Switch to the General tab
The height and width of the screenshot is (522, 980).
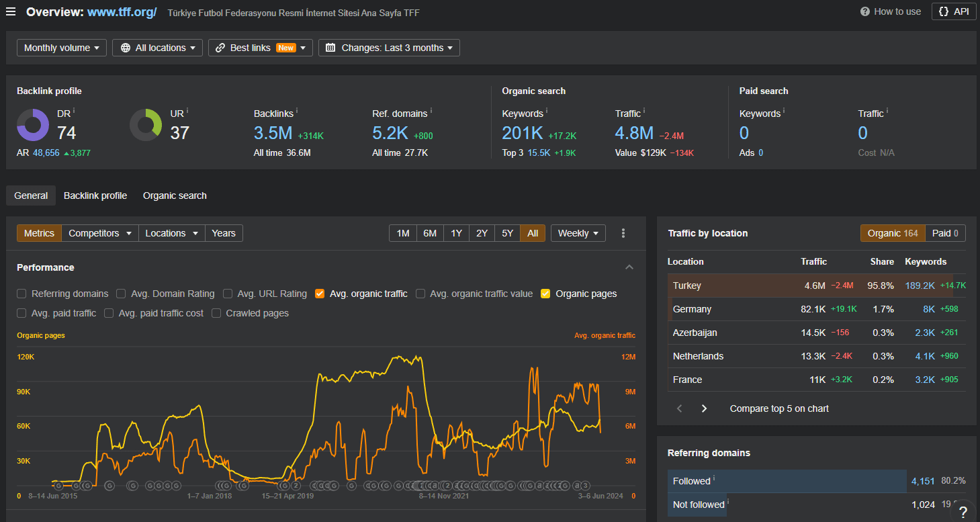31,195
